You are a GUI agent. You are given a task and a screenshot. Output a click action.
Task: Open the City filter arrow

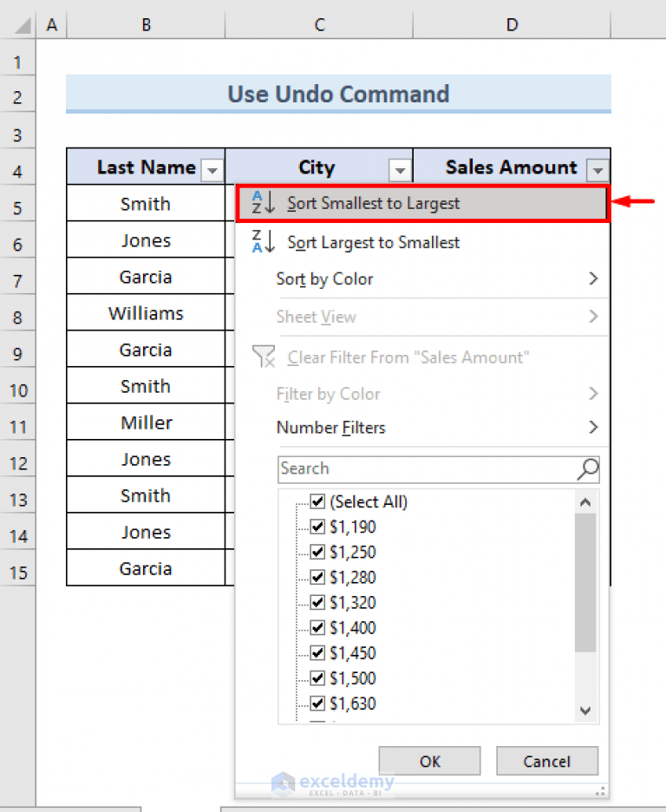pyautogui.click(x=399, y=171)
